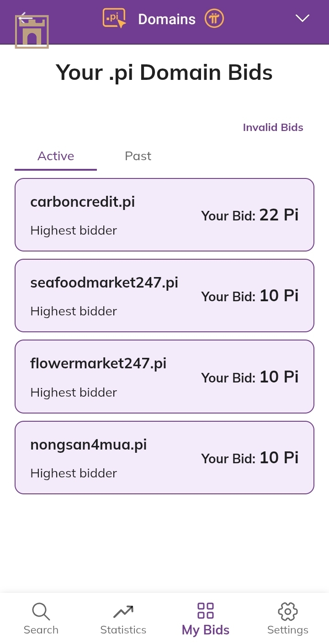Click the castle tower icon
This screenshot has width=329, height=644.
click(x=32, y=33)
